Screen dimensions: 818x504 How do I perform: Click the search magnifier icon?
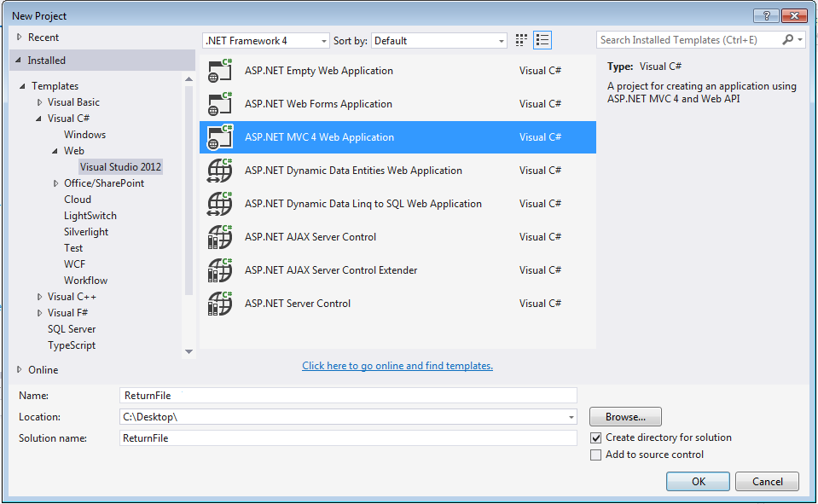click(x=788, y=39)
